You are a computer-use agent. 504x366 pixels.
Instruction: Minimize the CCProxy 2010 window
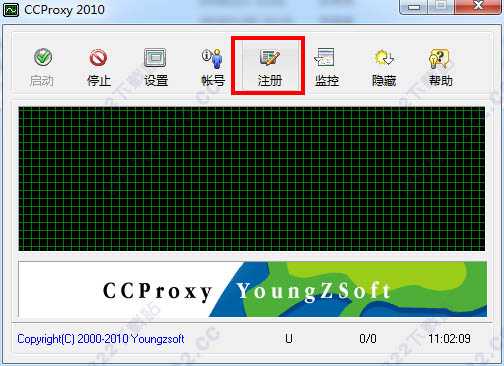(x=413, y=7)
